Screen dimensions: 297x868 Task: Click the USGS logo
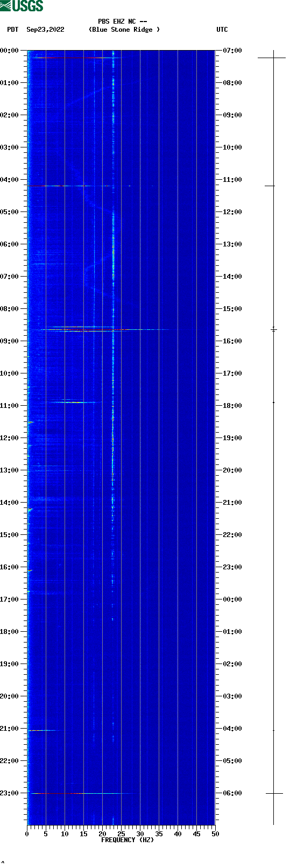(x=22, y=6)
